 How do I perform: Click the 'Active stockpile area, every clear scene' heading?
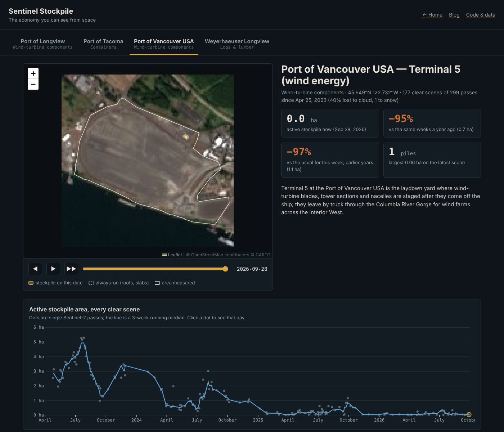84,309
